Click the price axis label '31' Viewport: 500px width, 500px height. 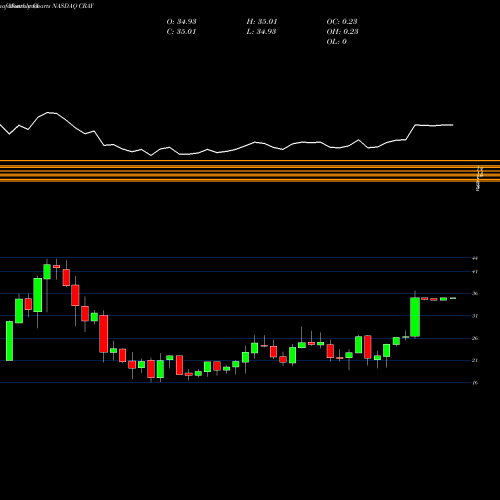pos(475,316)
